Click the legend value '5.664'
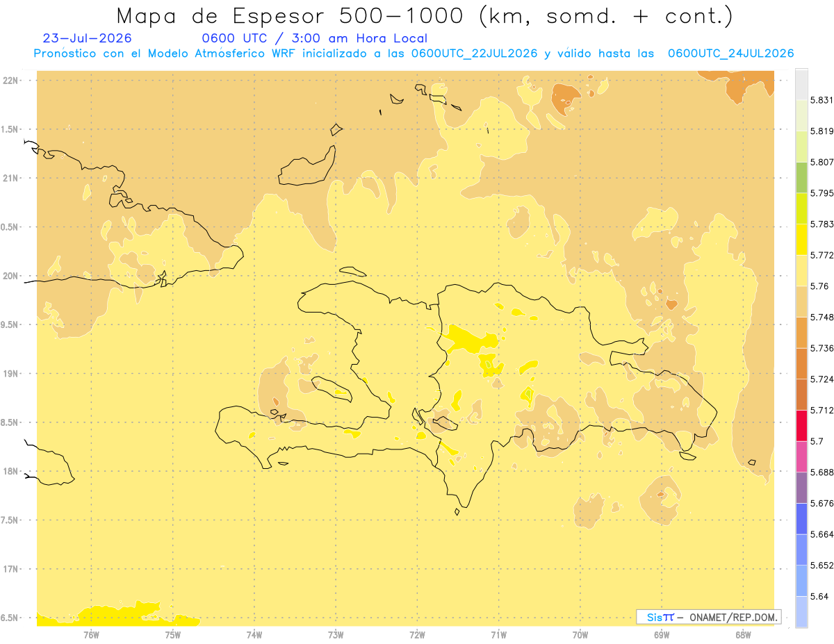 point(822,534)
